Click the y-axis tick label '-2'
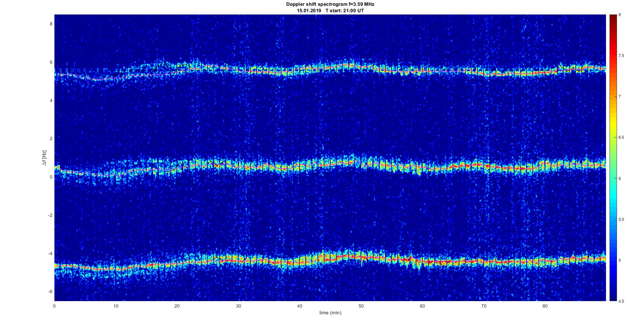The width and height of the screenshot is (644, 323). point(50,215)
